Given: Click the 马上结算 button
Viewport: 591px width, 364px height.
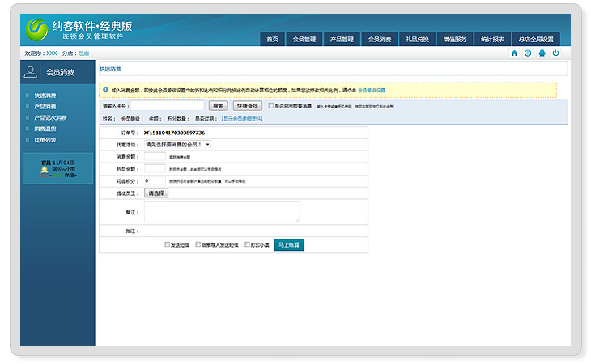Looking at the screenshot, I should [289, 244].
